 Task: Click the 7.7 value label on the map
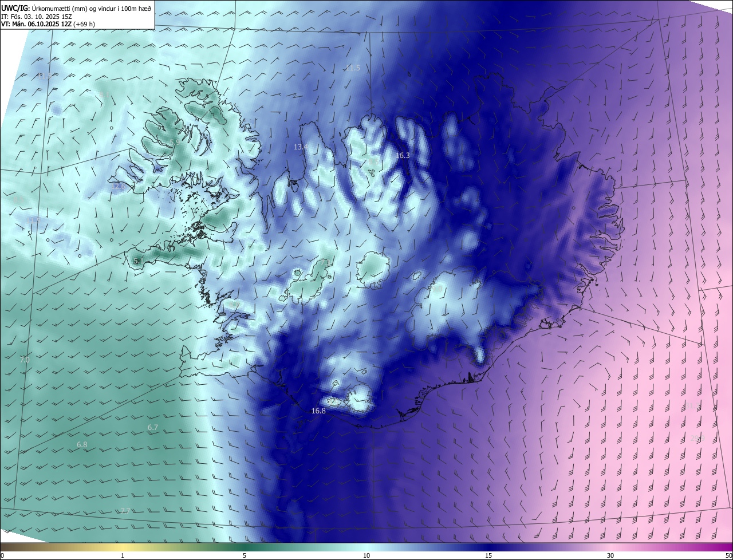coord(125,511)
